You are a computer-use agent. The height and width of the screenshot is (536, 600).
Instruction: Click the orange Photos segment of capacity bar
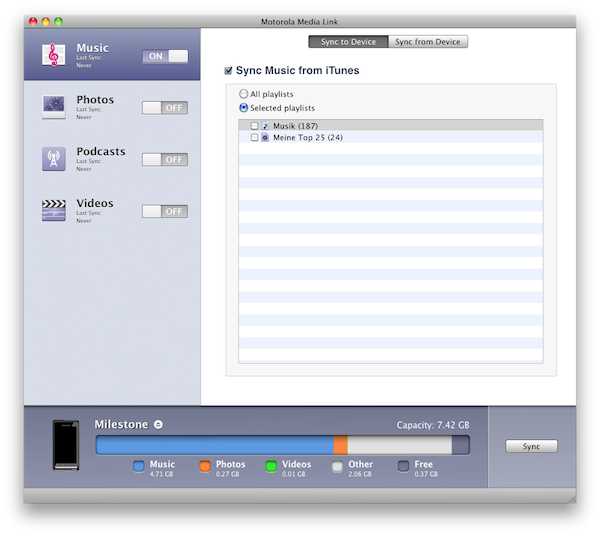point(340,445)
